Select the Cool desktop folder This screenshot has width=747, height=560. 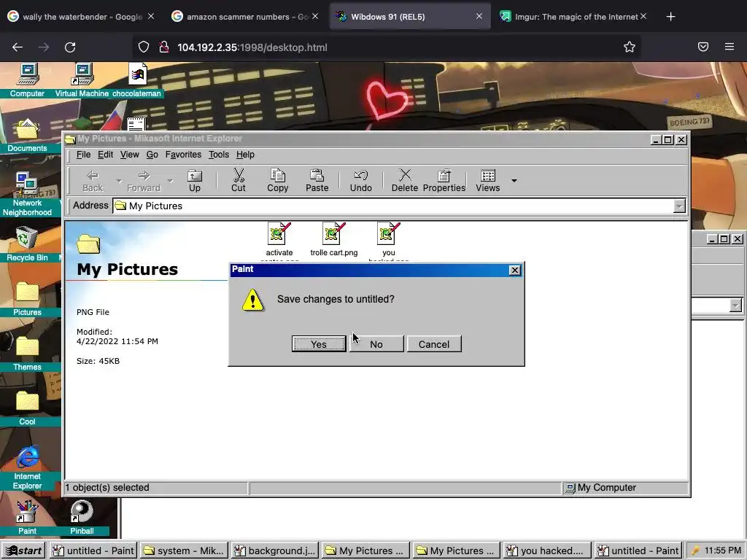(x=27, y=408)
